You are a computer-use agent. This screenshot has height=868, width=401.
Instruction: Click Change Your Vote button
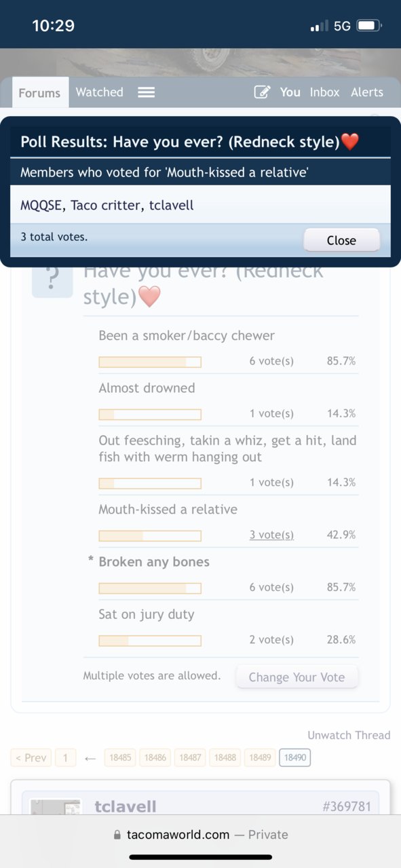click(297, 677)
